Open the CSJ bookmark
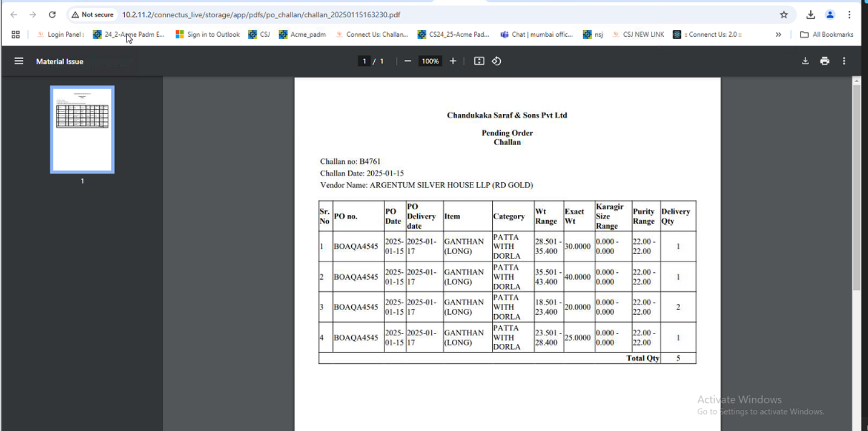 pos(259,34)
